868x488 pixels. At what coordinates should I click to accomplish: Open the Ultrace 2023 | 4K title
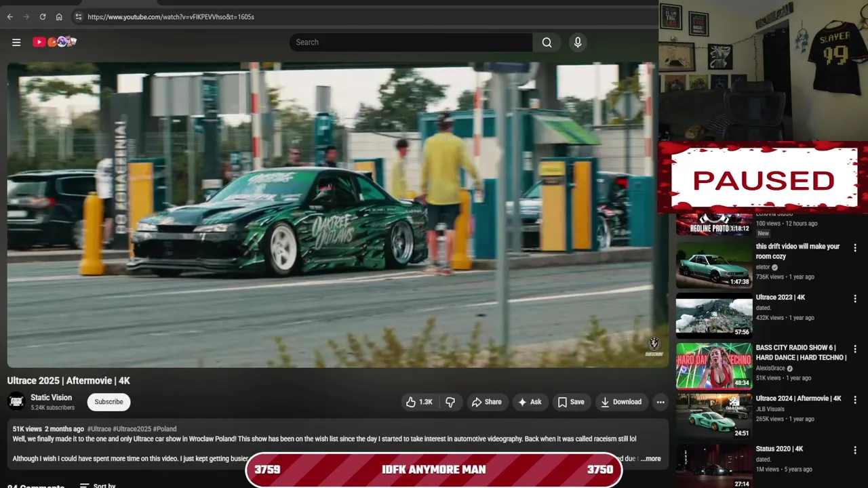click(x=781, y=298)
